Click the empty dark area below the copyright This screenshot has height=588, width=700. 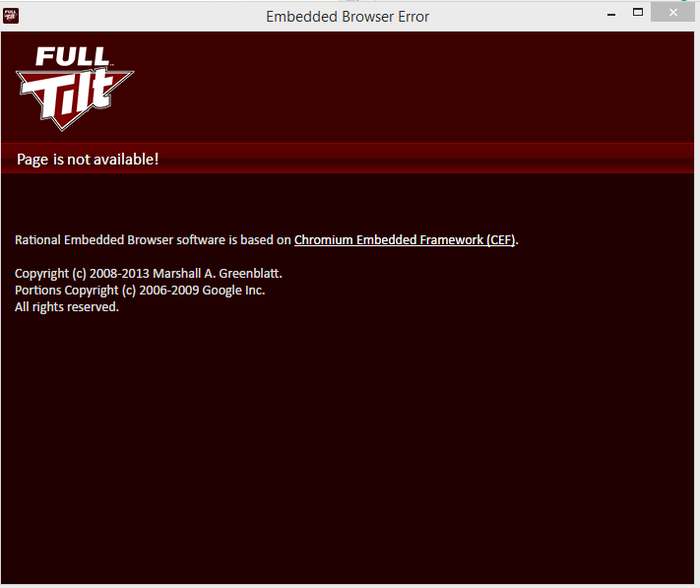click(347, 446)
